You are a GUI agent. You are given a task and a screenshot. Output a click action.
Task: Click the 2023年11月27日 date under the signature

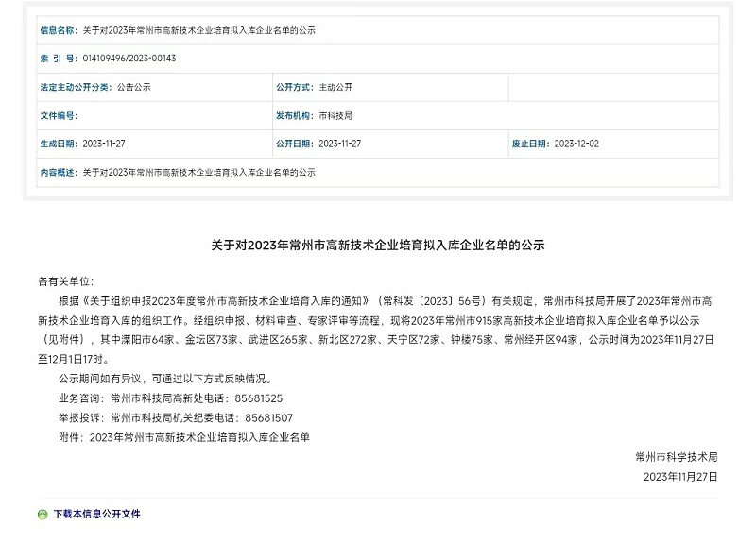[x=680, y=476]
